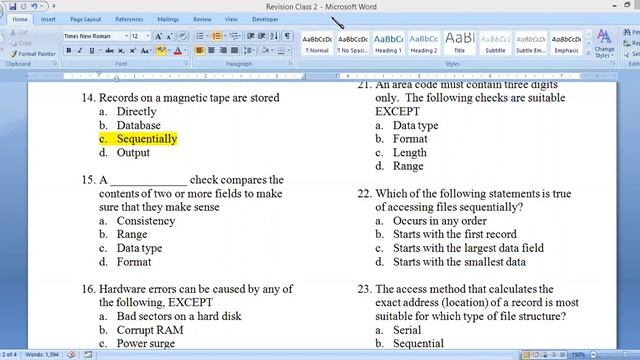Open the Insert ribbon tab

[x=48, y=19]
